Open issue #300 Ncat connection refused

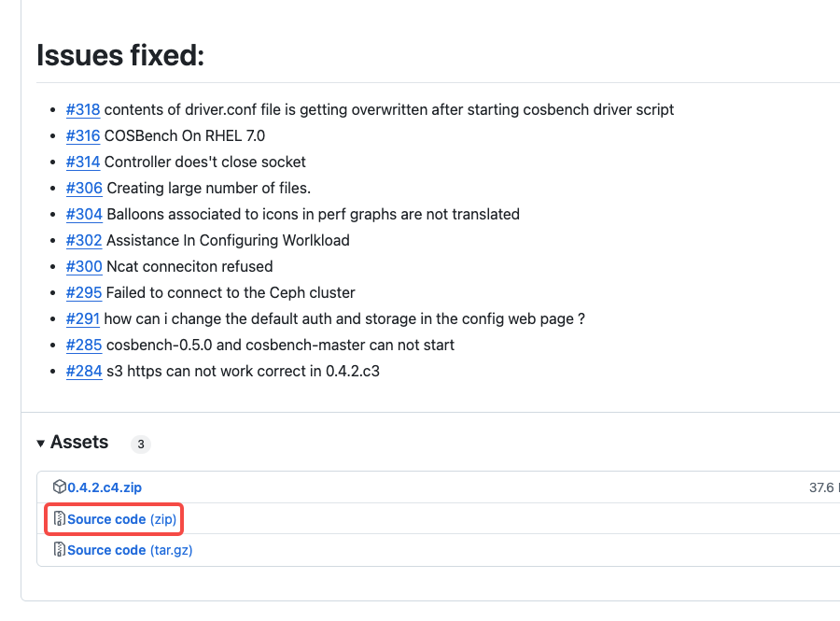pyautogui.click(x=84, y=267)
